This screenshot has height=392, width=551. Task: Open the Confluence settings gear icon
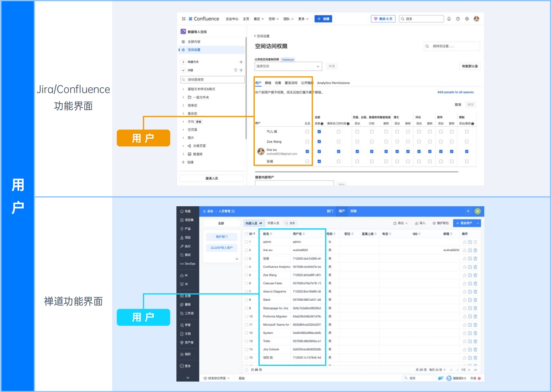coord(467,19)
